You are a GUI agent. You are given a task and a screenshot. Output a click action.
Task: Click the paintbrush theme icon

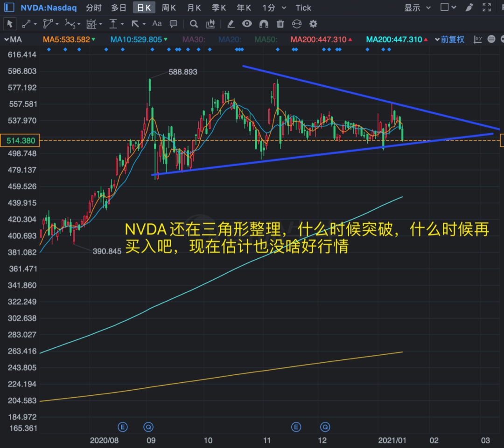click(469, 7)
